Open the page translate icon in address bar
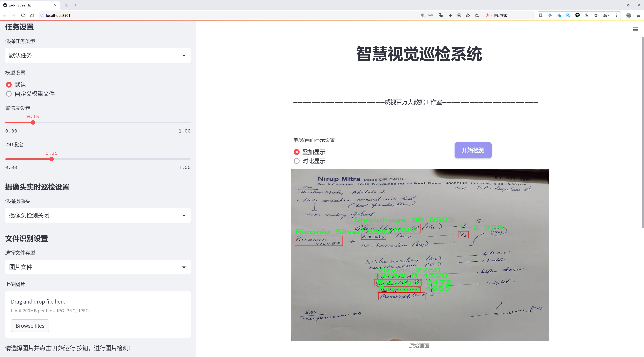The image size is (644, 357). pyautogui.click(x=441, y=15)
